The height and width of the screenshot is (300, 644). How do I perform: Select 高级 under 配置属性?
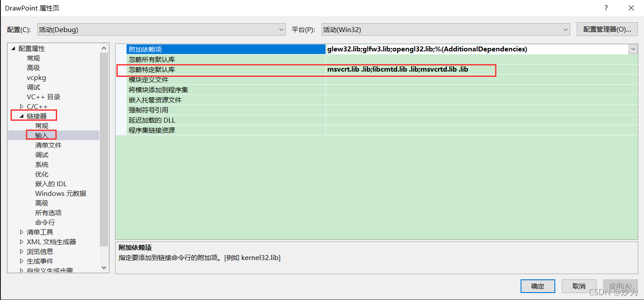pos(33,68)
